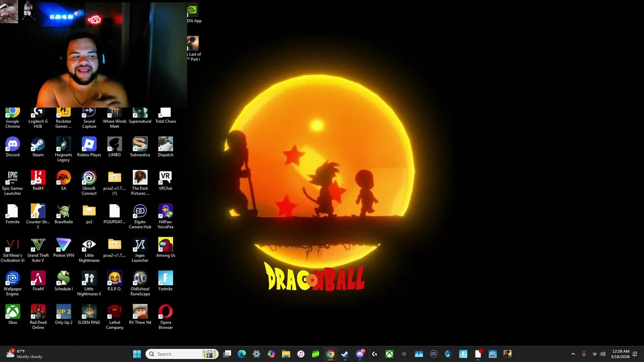
Task: Select Roblox Player desktop icon
Action: [89, 147]
